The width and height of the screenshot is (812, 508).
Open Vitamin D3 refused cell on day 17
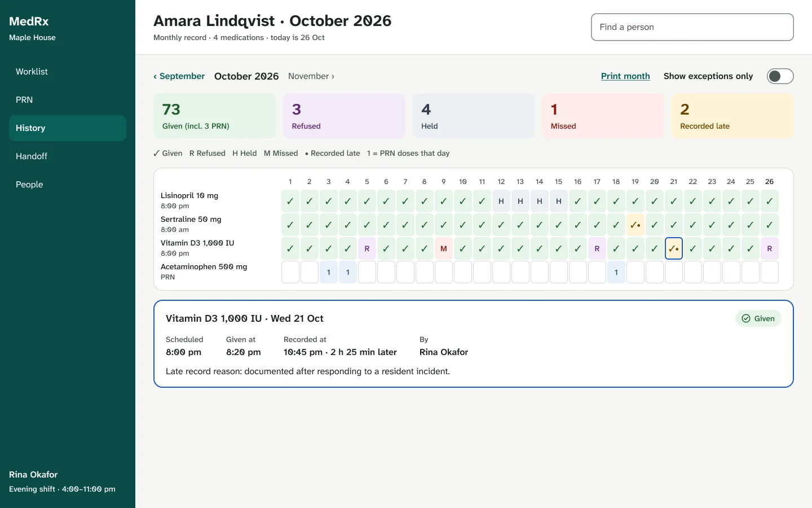597,248
